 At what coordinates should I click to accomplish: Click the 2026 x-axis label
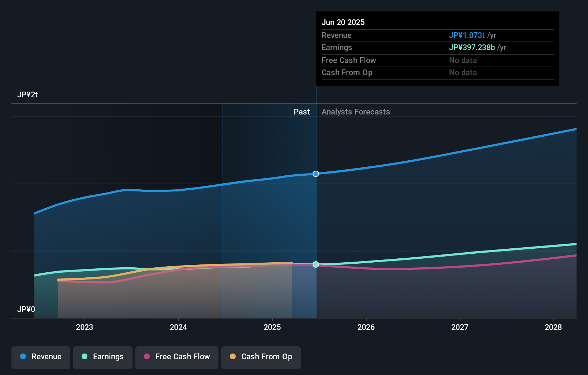point(366,327)
